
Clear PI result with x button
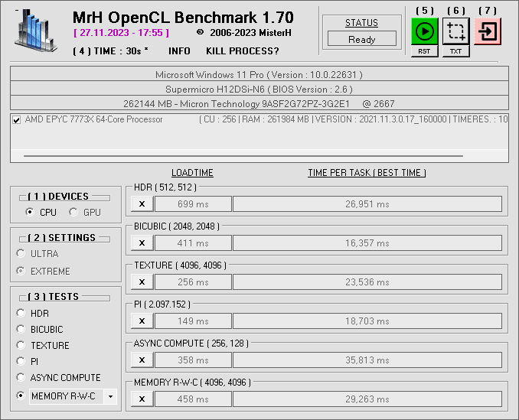(142, 321)
